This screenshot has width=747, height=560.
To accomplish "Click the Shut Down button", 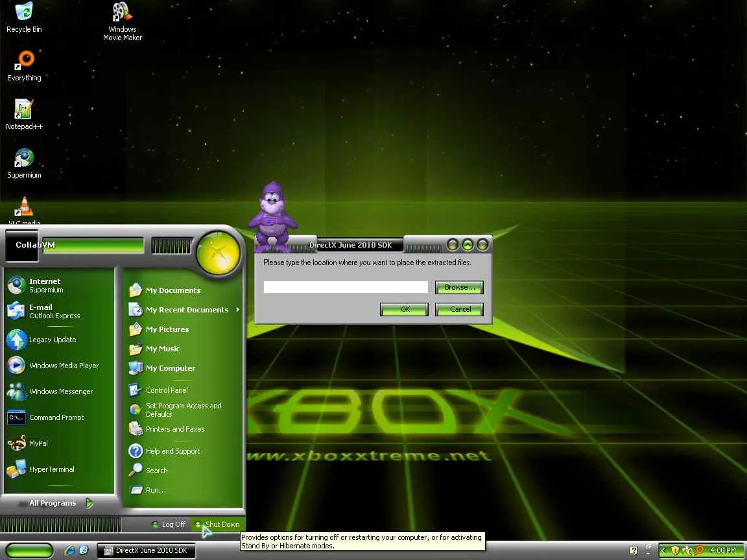I will 218,524.
